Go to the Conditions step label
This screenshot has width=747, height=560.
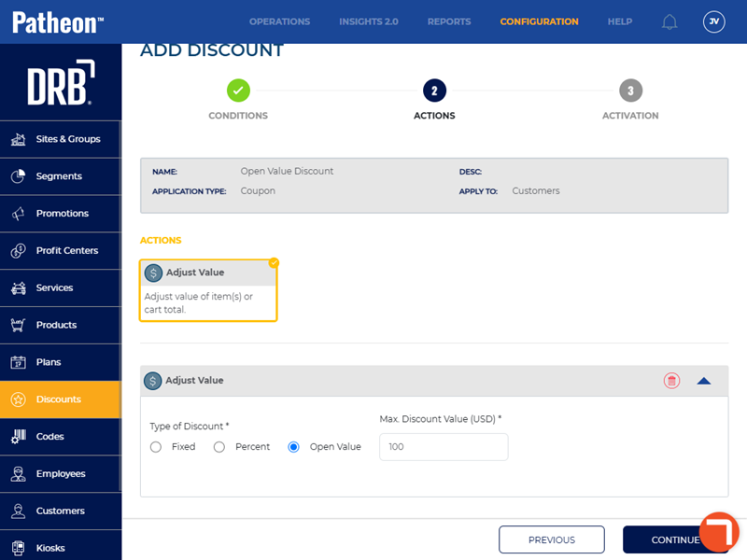point(238,115)
